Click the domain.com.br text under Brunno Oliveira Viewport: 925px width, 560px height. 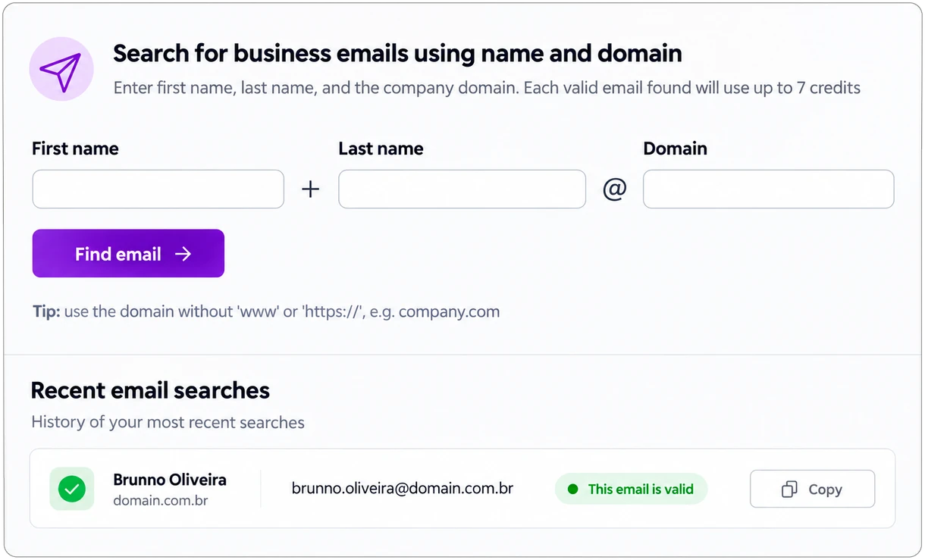click(x=161, y=501)
